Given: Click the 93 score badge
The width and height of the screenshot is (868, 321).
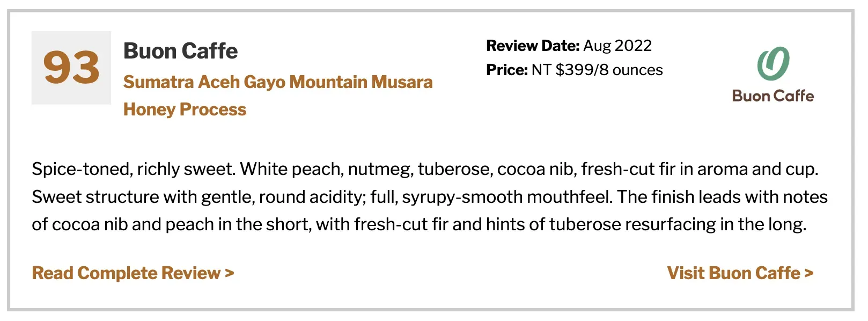Looking at the screenshot, I should pos(71,68).
